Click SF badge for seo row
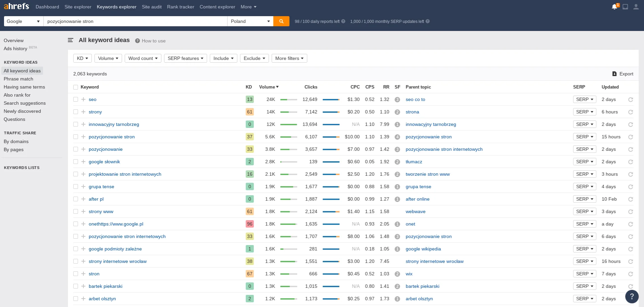This screenshot has width=644, height=307. click(397, 100)
